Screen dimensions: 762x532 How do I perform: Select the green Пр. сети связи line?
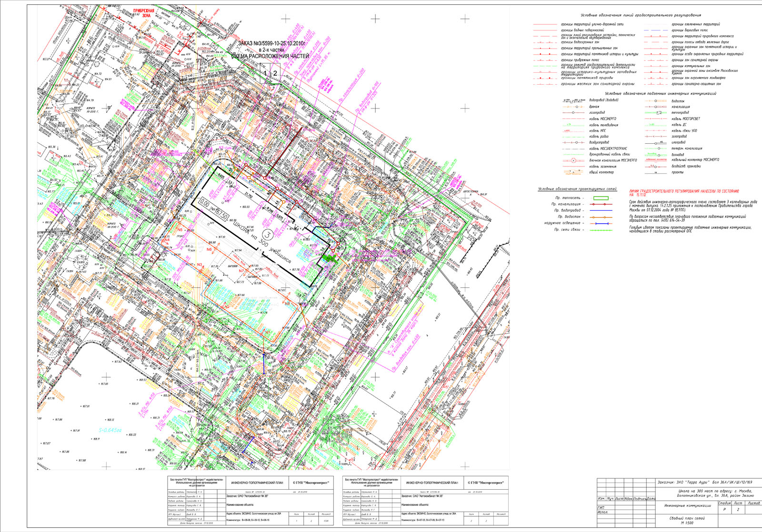point(601,230)
